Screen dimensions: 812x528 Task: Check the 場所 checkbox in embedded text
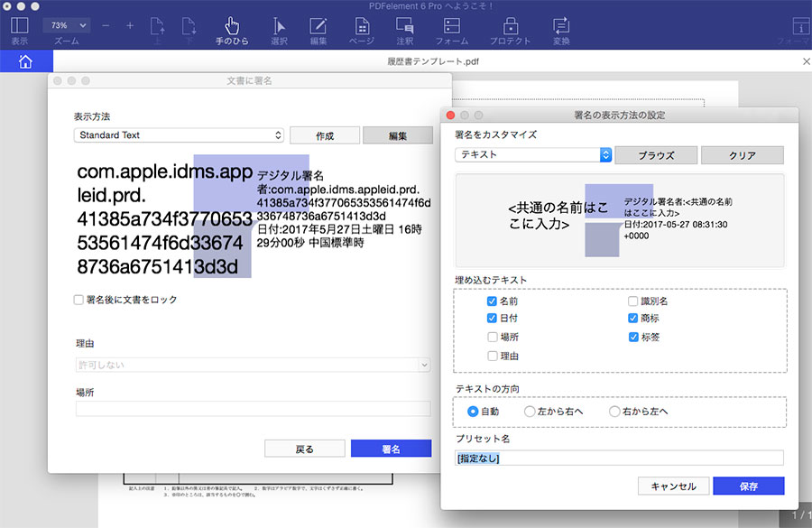coord(492,337)
